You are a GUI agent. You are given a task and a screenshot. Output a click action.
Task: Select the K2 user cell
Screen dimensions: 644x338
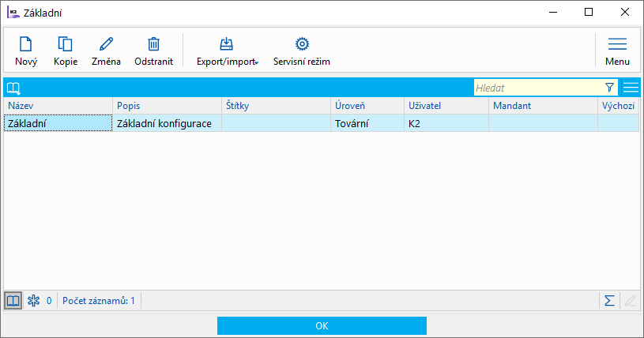point(446,123)
